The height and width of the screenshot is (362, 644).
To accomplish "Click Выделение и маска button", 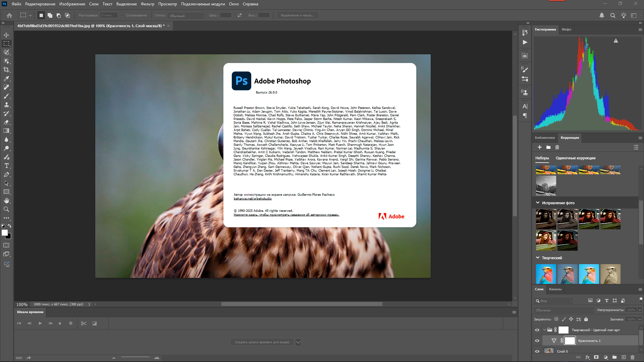I will [298, 15].
